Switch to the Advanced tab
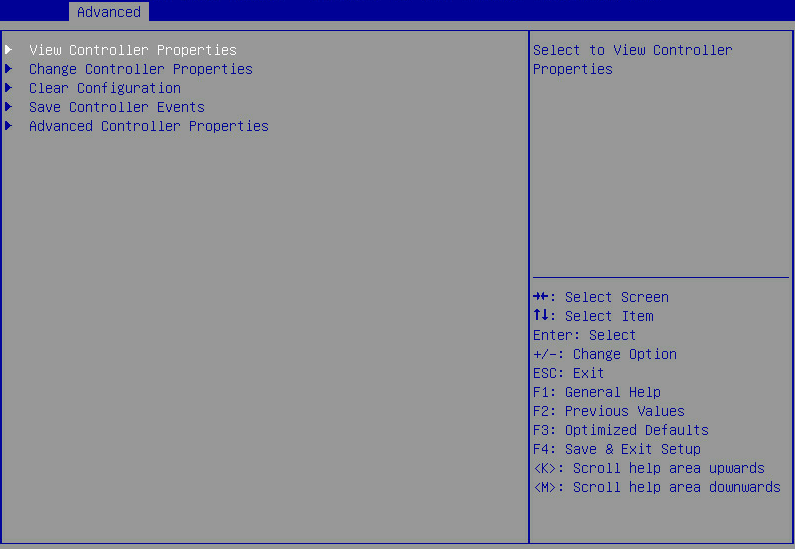795x549 pixels. [109, 12]
